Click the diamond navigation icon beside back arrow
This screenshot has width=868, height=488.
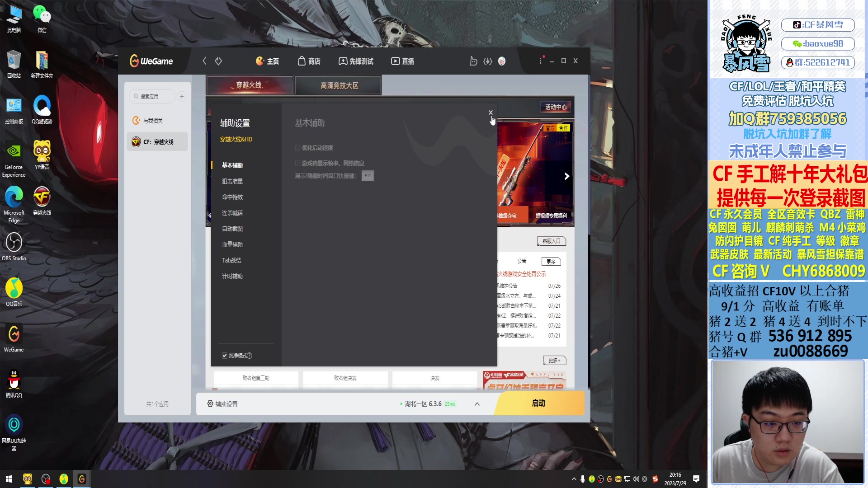pos(218,61)
